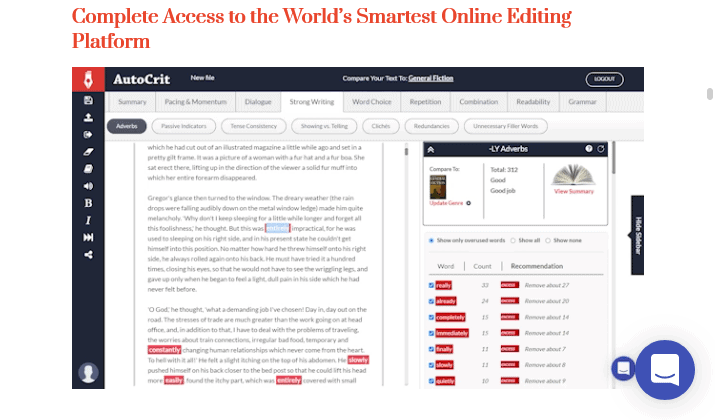Click Hide Sidebar vertical tab

click(x=637, y=235)
